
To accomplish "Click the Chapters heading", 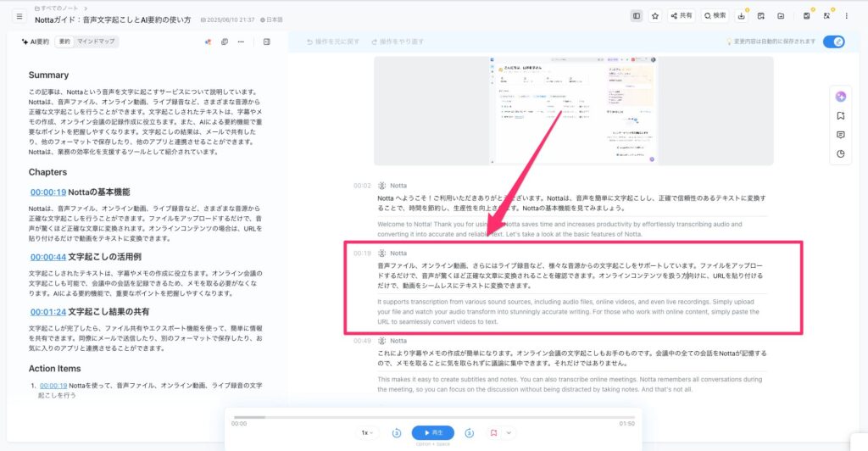I will (x=47, y=173).
